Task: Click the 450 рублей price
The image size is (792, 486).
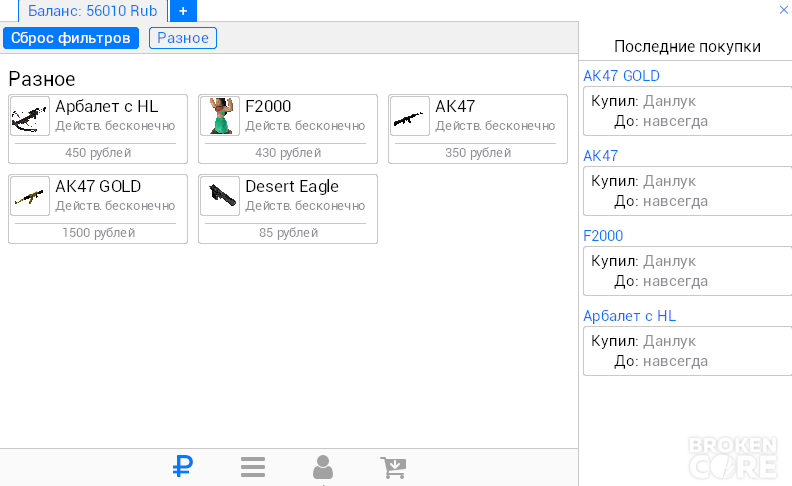Action: point(98,153)
